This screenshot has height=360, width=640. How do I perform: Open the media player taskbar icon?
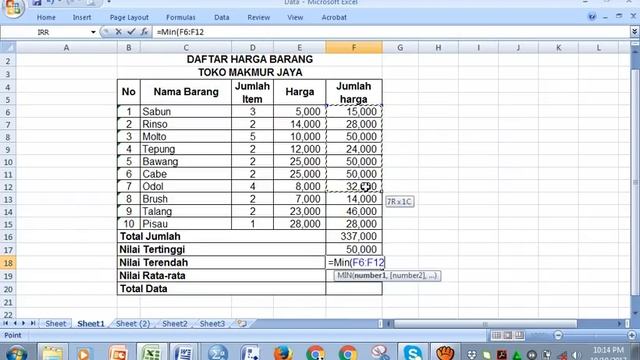85,353
